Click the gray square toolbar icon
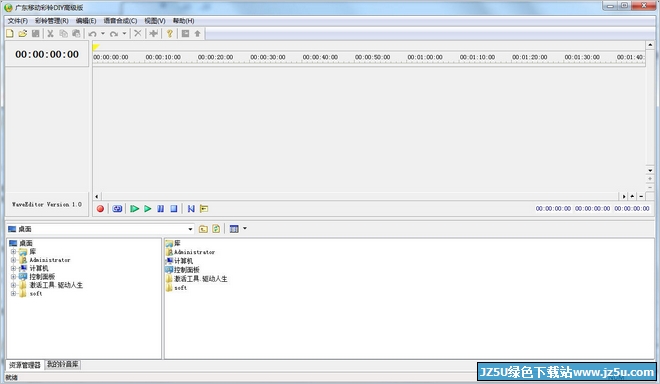660x384 pixels. coord(185,34)
